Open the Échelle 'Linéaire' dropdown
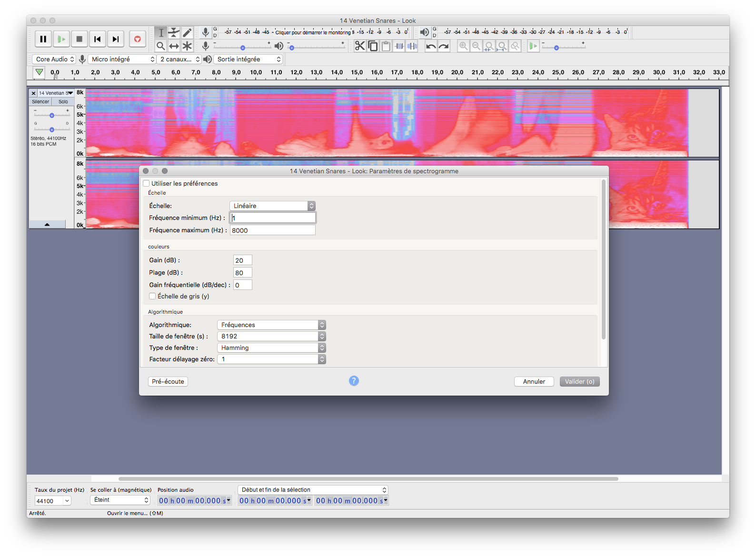Image resolution: width=756 pixels, height=556 pixels. [272, 206]
